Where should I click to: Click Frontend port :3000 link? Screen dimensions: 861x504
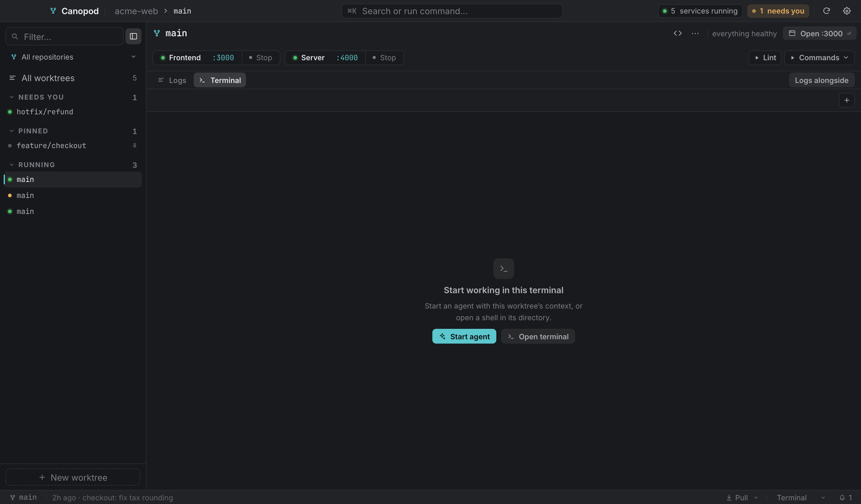click(223, 58)
